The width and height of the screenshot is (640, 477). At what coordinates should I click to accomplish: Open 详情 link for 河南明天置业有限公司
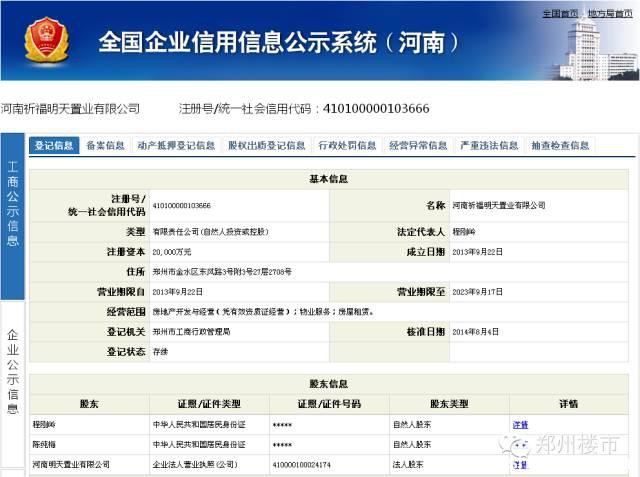520,465
